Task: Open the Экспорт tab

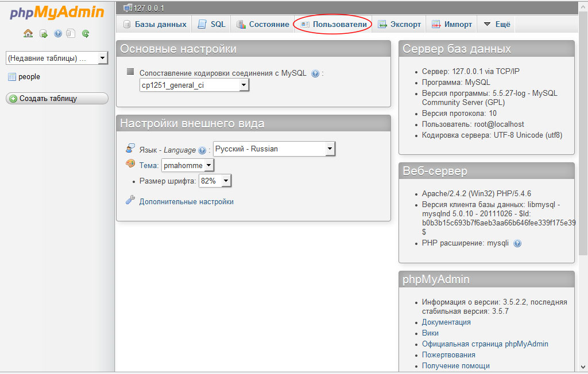Action: click(x=400, y=24)
